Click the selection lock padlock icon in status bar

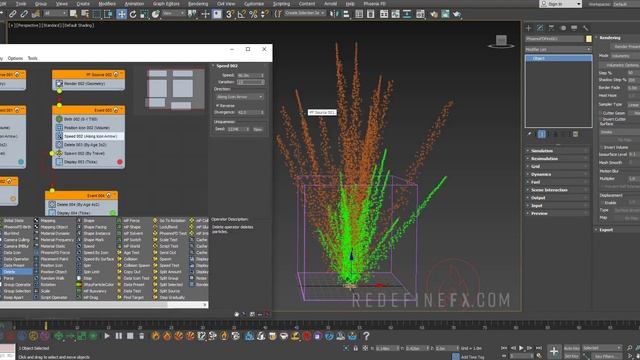click(356, 348)
